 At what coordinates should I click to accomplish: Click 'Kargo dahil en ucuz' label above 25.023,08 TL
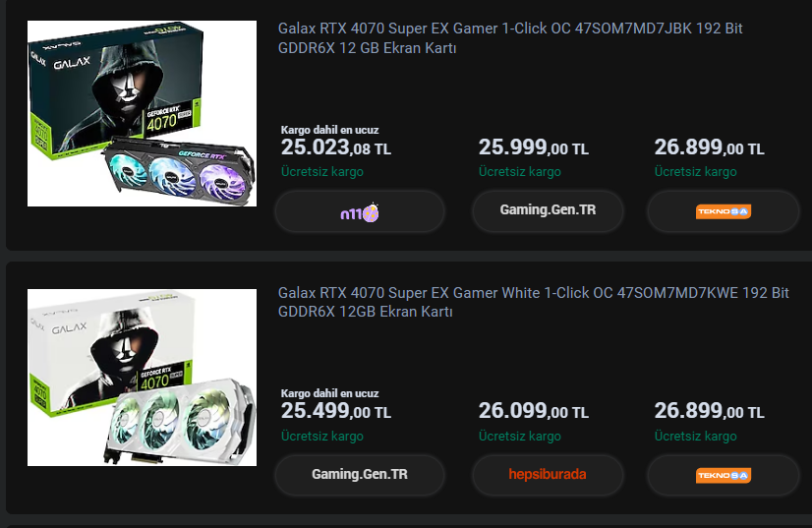[329, 130]
